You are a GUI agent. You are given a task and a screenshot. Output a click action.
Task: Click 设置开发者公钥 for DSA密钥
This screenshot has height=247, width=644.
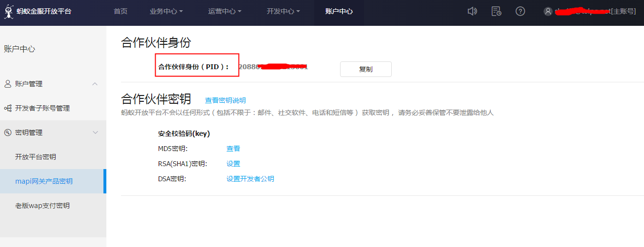point(250,179)
